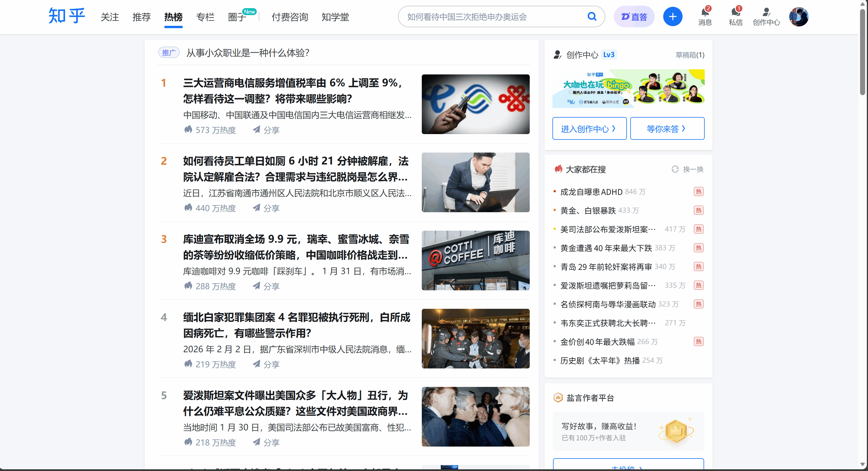Open 付费咨询 in the navigation

289,17
